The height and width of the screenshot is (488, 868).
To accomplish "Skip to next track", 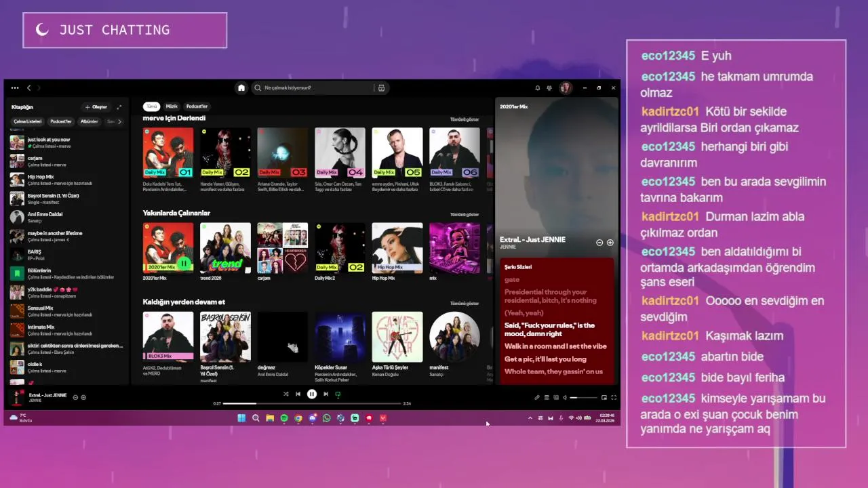I will (325, 394).
